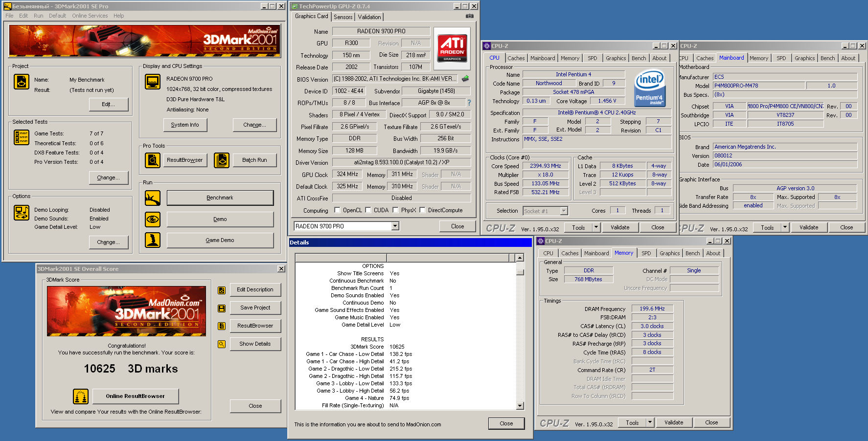The width and height of the screenshot is (868, 441).
Task: Click the Save Project floppy disk icon
Action: click(222, 309)
